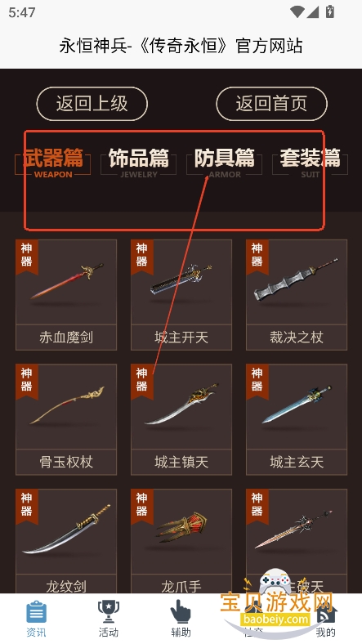362x644 pixels.
Task: Tap the 龙纹剑 blade image
Action: click(66, 530)
